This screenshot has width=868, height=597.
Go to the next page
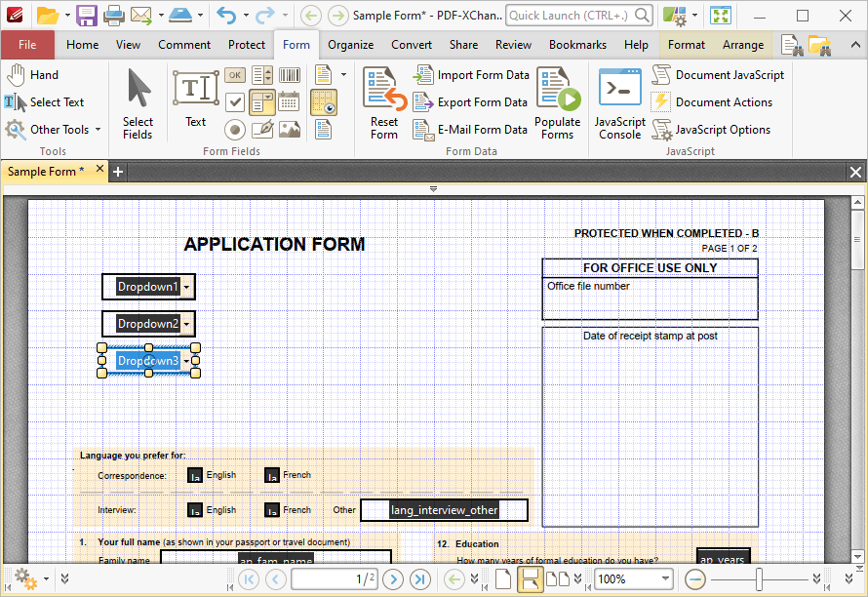tap(393, 579)
